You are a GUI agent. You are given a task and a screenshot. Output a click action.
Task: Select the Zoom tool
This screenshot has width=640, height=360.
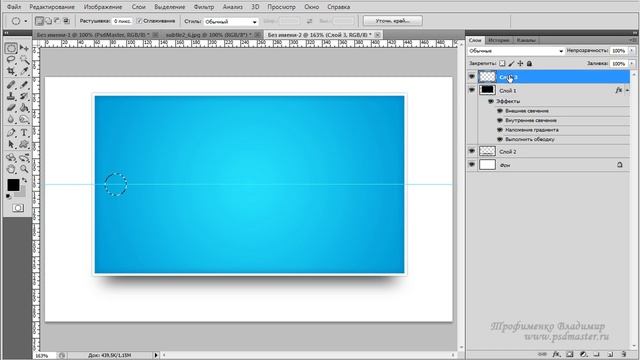[x=24, y=169]
